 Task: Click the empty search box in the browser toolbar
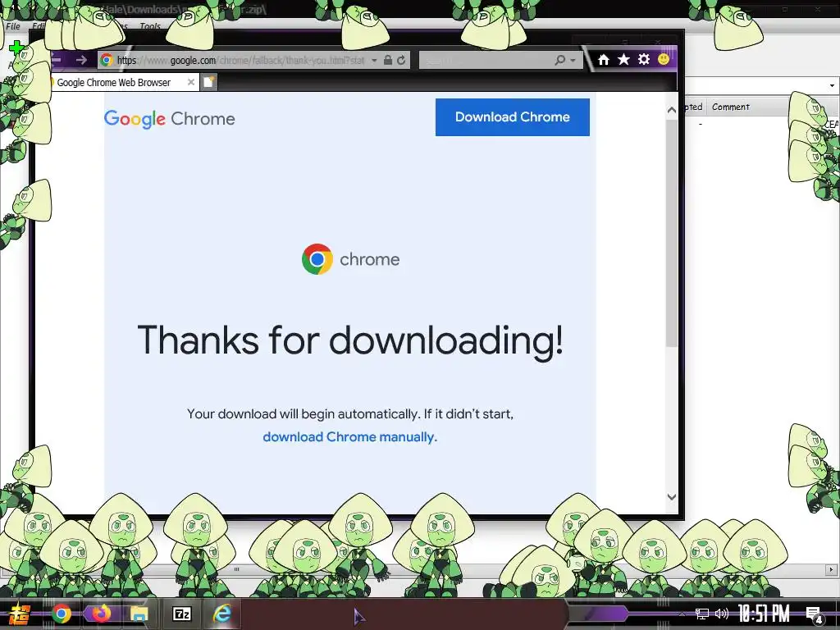click(486, 60)
